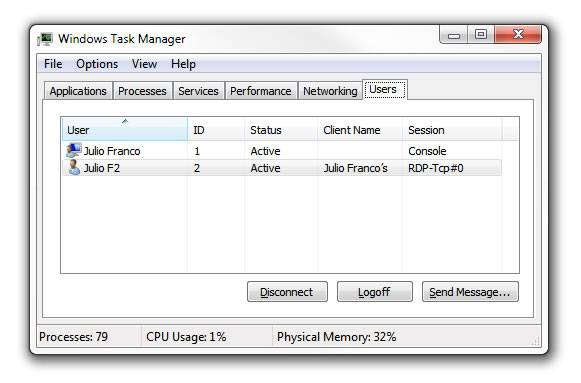Click ID 1 cell in the users list
Screen dimensions: 581x383
click(x=197, y=151)
